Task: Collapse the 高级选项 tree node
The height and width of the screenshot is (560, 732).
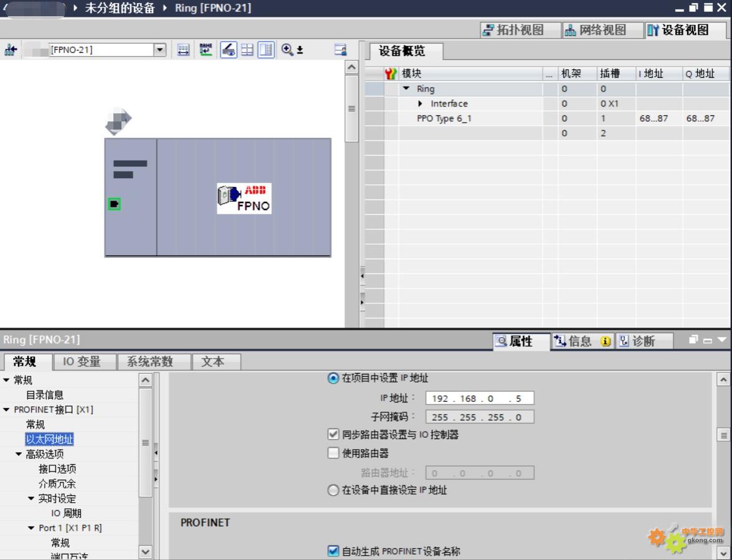Action: [x=19, y=454]
